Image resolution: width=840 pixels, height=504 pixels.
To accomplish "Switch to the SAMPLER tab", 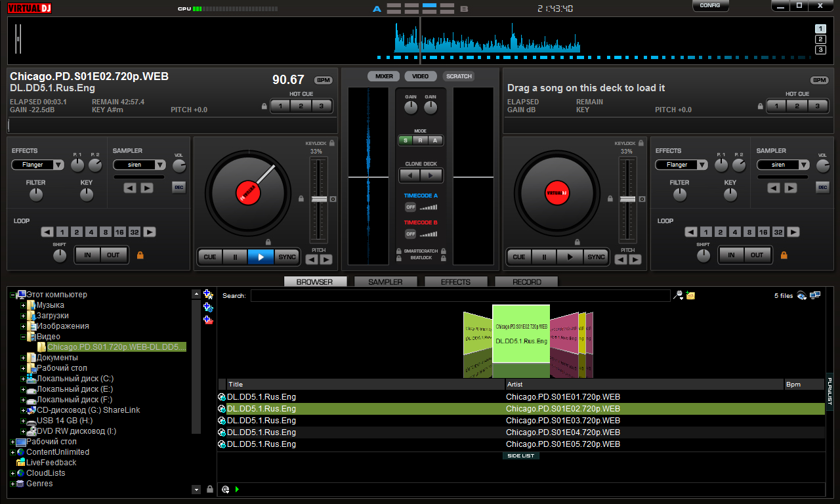I will (x=385, y=282).
